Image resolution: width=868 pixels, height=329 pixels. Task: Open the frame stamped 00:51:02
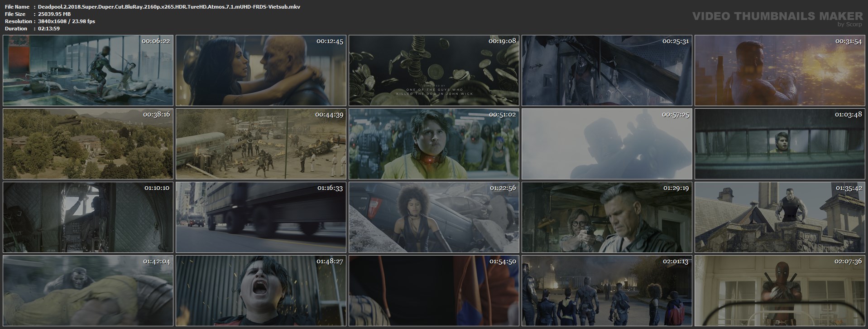[x=434, y=144]
